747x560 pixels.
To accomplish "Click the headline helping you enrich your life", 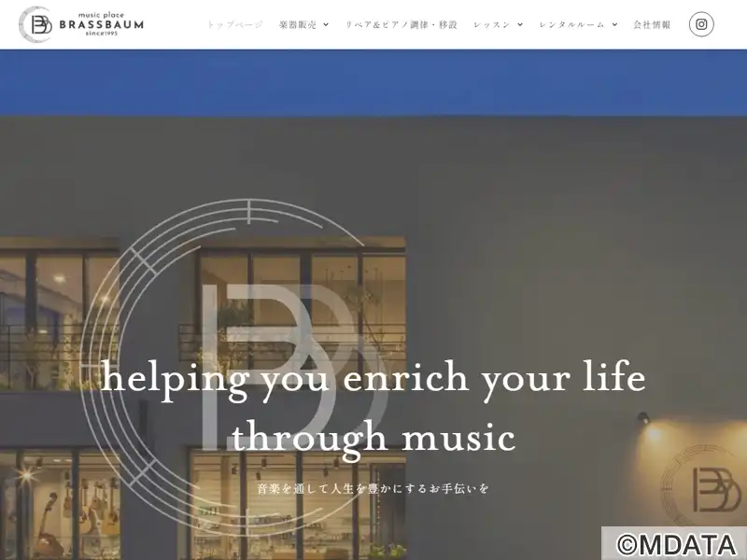I will (x=373, y=380).
